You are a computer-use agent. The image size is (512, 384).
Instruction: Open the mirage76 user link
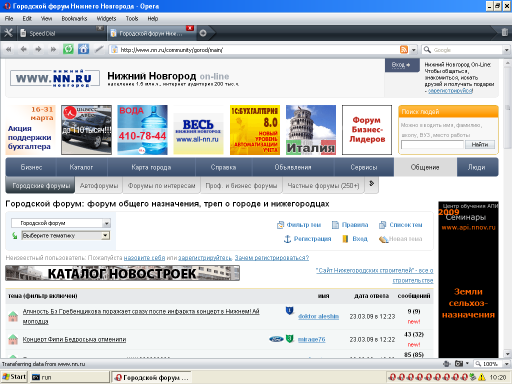[x=311, y=339]
